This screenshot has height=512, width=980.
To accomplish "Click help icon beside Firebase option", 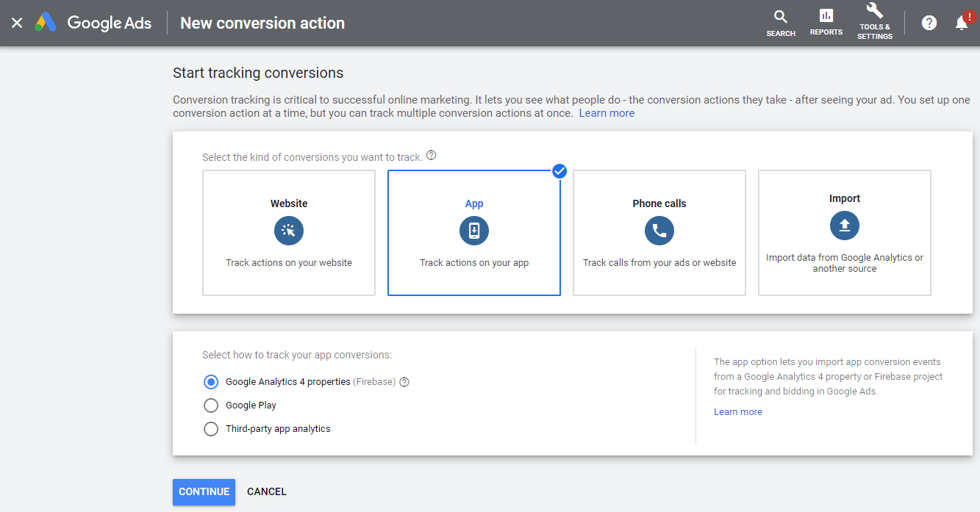I will coord(404,382).
